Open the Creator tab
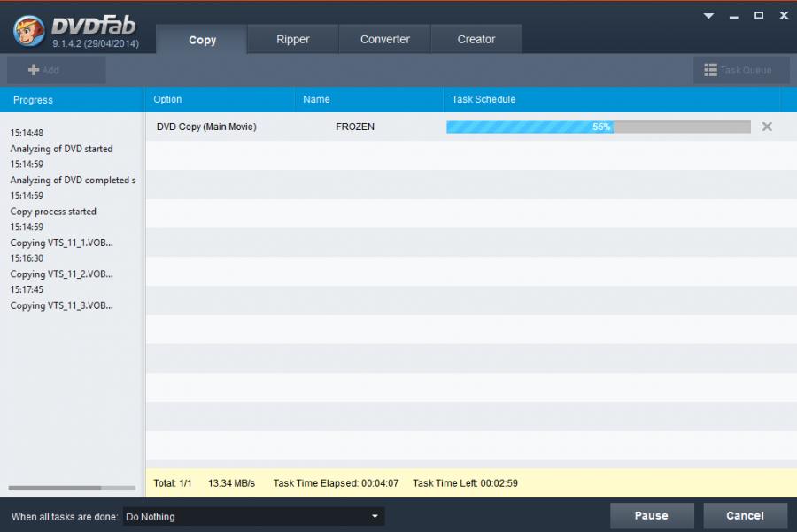The width and height of the screenshot is (797, 532). tap(476, 39)
